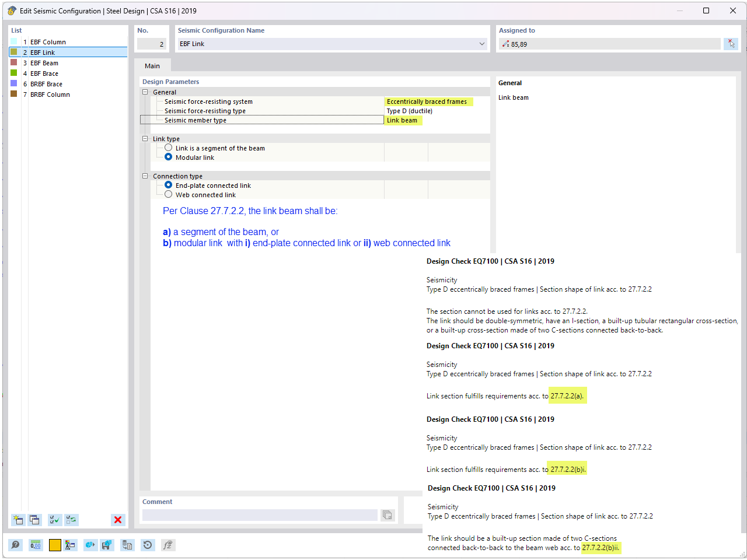Image resolution: width=747 pixels, height=560 pixels.
Task: Choose End-plate connected link option
Action: tap(169, 185)
